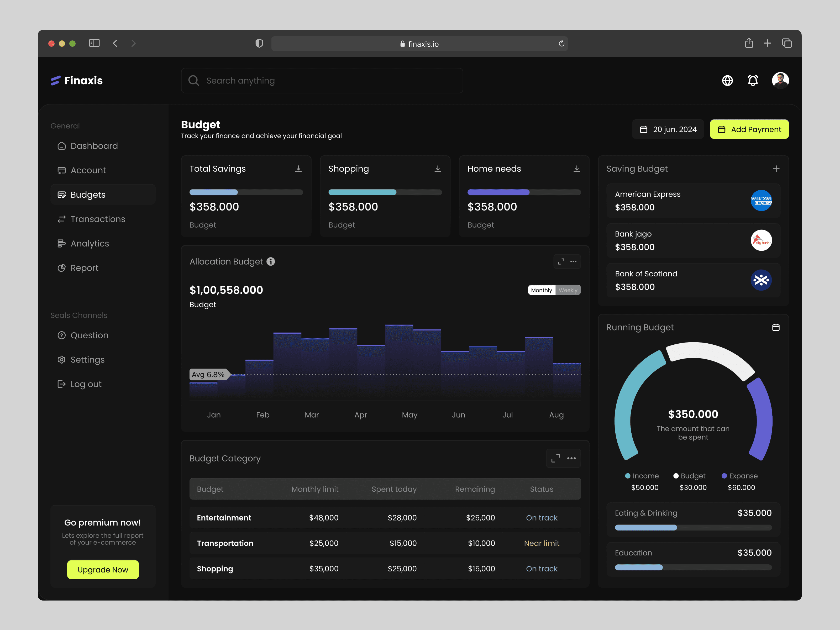Viewport: 840px width, 630px height.
Task: Open the Running Budget calendar icon
Action: (776, 327)
